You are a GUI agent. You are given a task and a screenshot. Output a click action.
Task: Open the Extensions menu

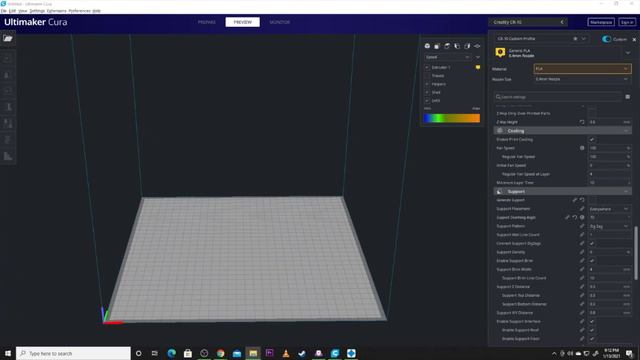tap(56, 11)
